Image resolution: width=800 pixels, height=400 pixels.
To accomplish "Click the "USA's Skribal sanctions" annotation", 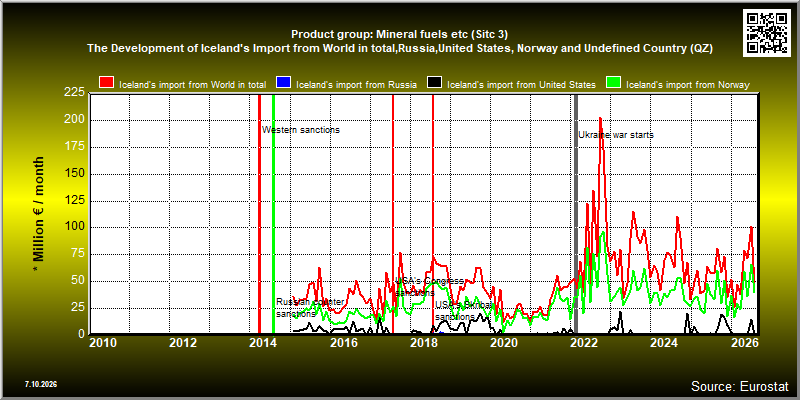I will point(463,311).
